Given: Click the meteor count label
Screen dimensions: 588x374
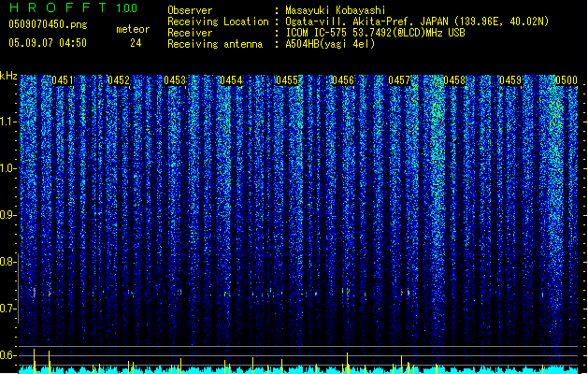Looking at the screenshot, I should (x=133, y=29).
